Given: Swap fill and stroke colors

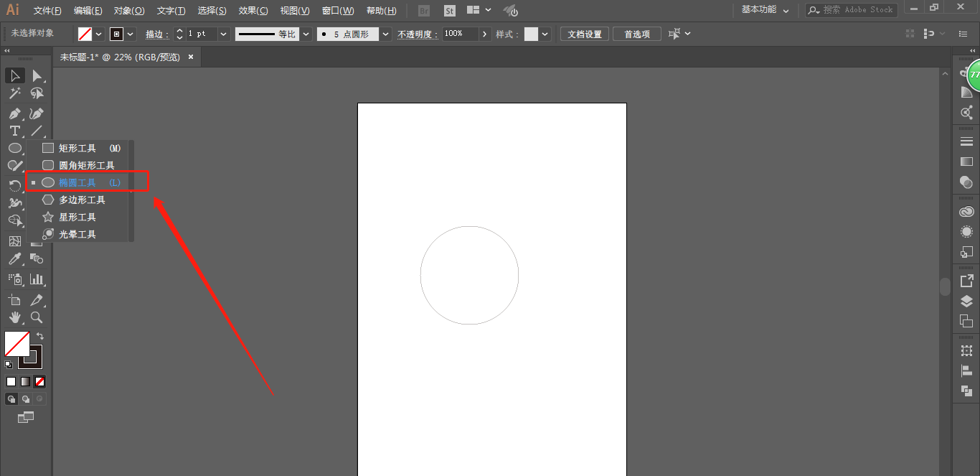Looking at the screenshot, I should (x=41, y=335).
